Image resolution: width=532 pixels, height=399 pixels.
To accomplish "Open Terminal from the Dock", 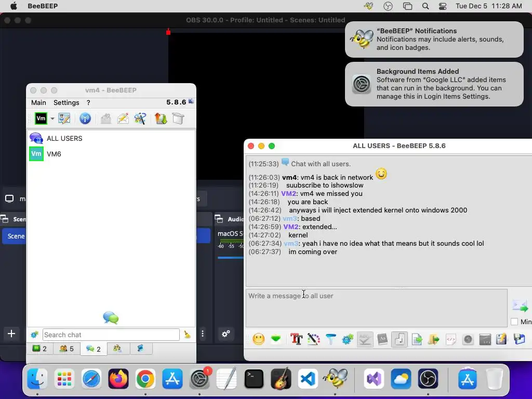I will (x=254, y=379).
